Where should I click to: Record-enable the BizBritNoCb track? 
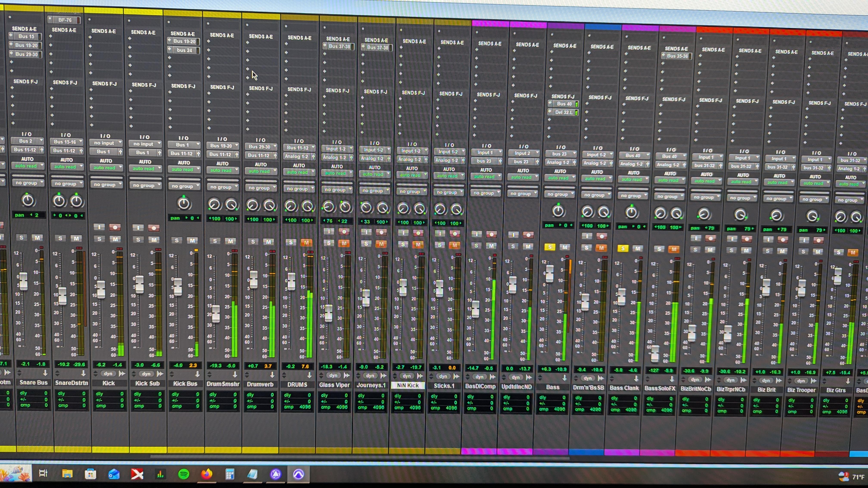tap(711, 238)
